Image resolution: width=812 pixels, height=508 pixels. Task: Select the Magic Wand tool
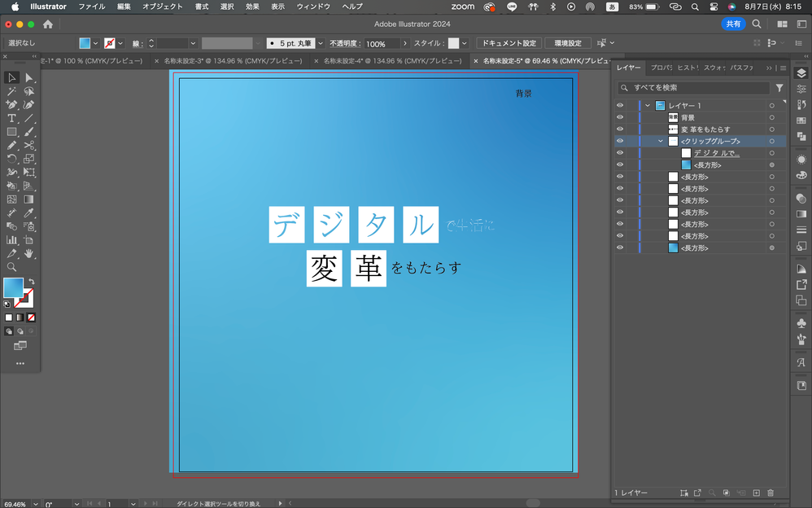pyautogui.click(x=11, y=91)
